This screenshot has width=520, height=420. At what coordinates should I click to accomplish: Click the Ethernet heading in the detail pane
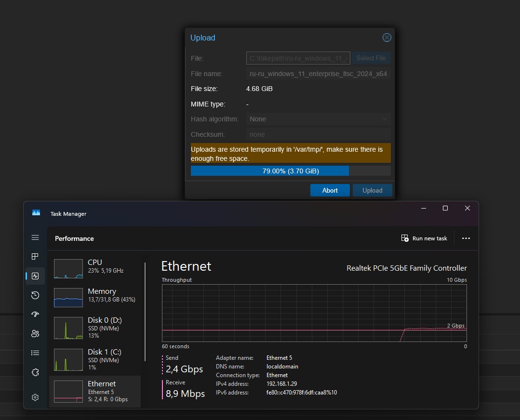coord(186,266)
